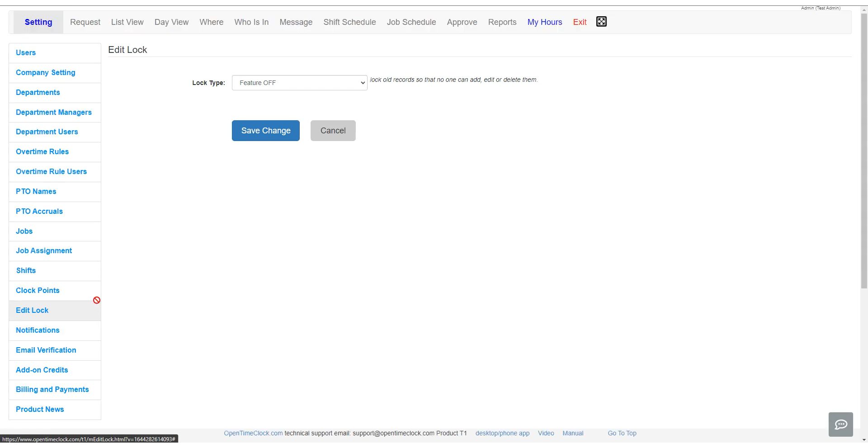Click Go To Top in the footer
This screenshot has width=868, height=448.
[622, 433]
